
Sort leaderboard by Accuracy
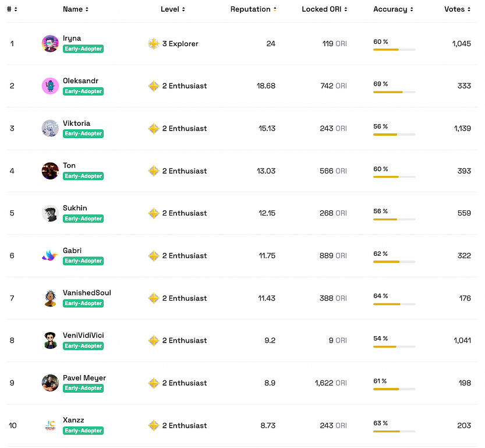pyautogui.click(x=393, y=9)
